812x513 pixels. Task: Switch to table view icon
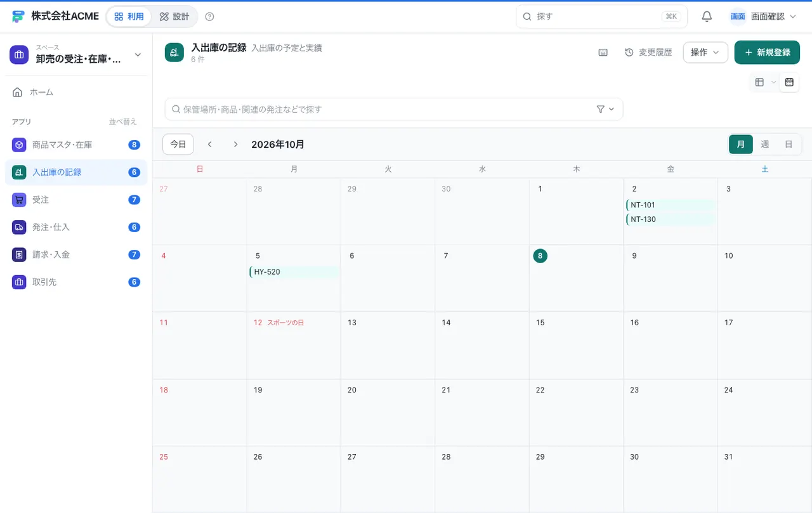coord(759,82)
